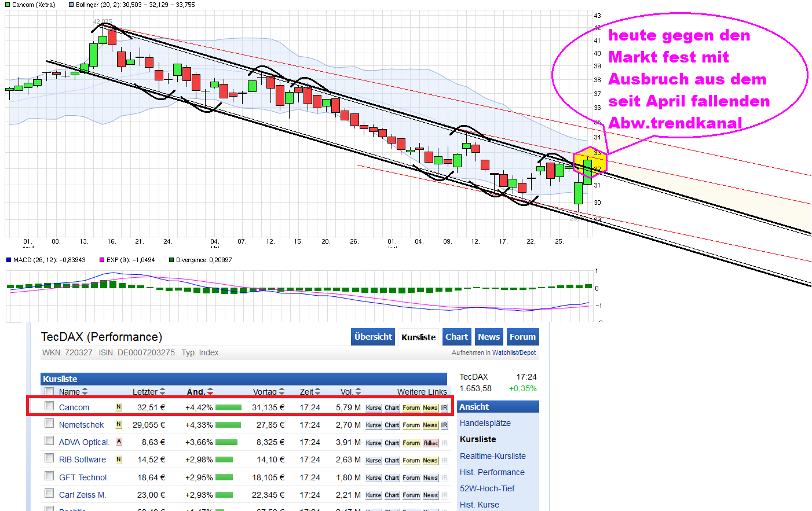Viewport: 812px width, 511px height.
Task: Open Hist. Kurse in the Ansicht menu
Action: pos(480,505)
